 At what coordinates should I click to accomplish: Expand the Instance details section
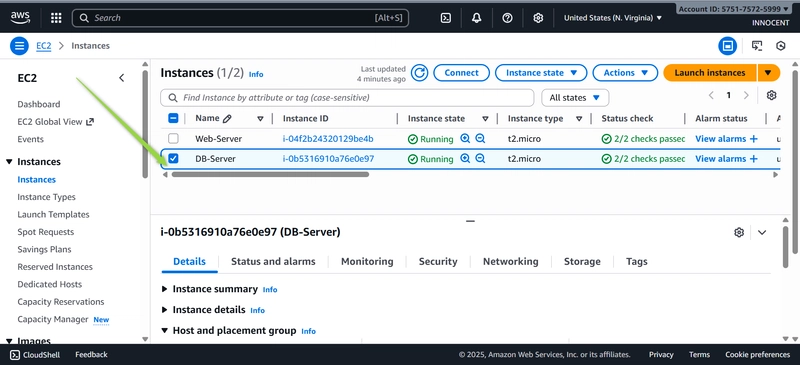[x=164, y=310]
